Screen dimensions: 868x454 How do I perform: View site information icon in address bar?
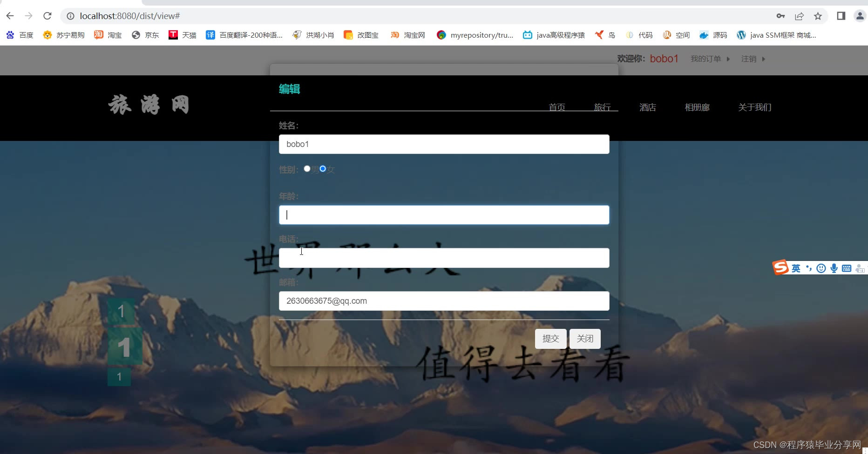[70, 16]
